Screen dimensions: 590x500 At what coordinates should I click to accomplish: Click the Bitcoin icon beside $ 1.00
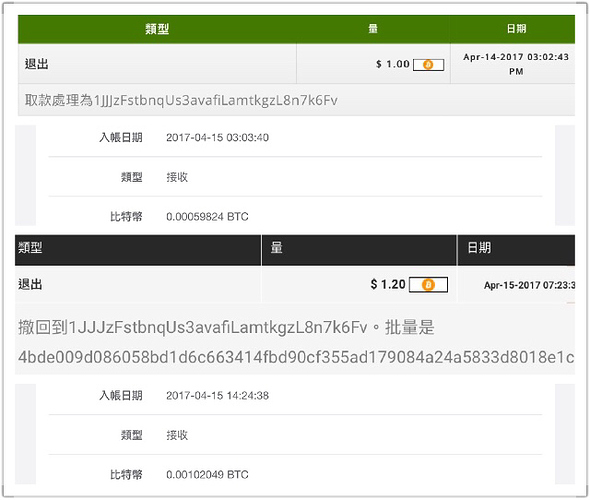(x=428, y=65)
